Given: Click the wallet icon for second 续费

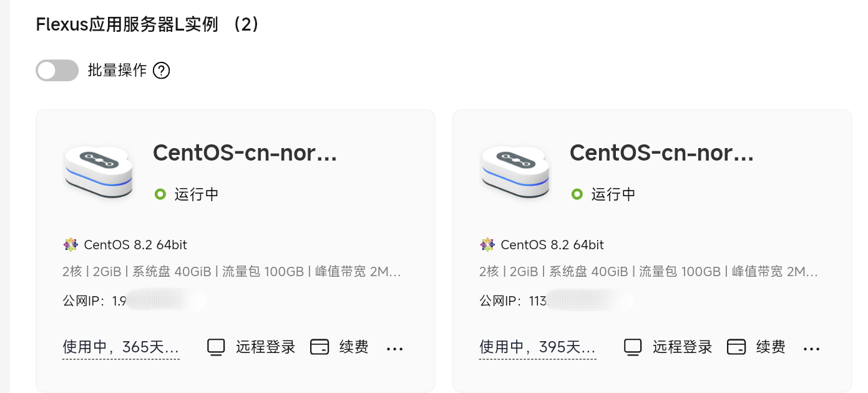Looking at the screenshot, I should click(x=736, y=347).
